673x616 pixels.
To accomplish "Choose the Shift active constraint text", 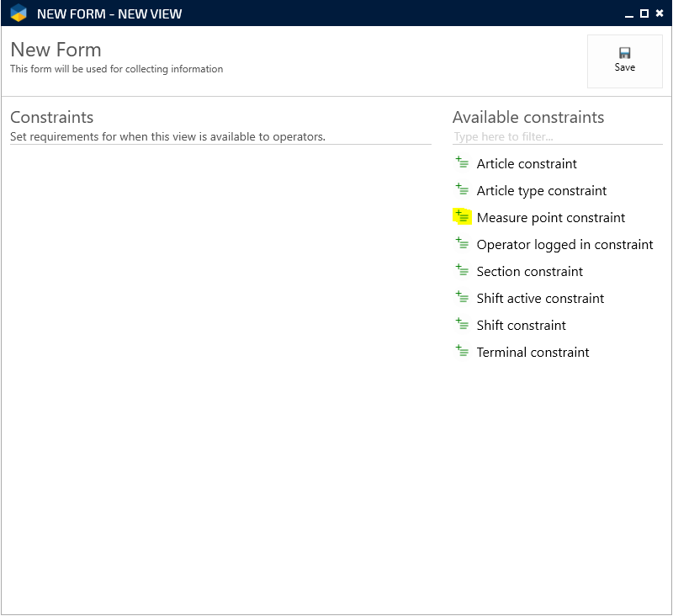I will point(540,299).
